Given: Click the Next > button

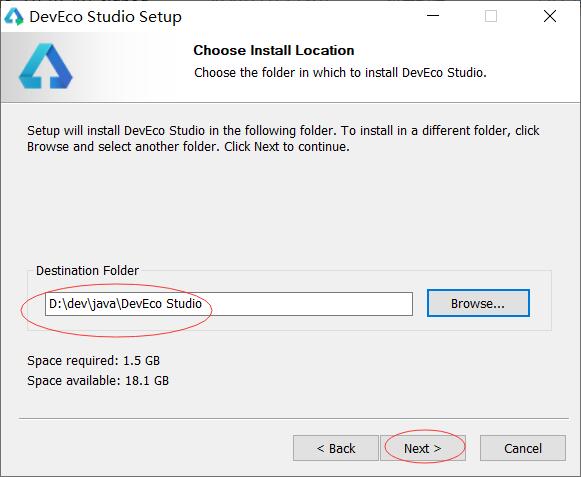Looking at the screenshot, I should coord(423,448).
